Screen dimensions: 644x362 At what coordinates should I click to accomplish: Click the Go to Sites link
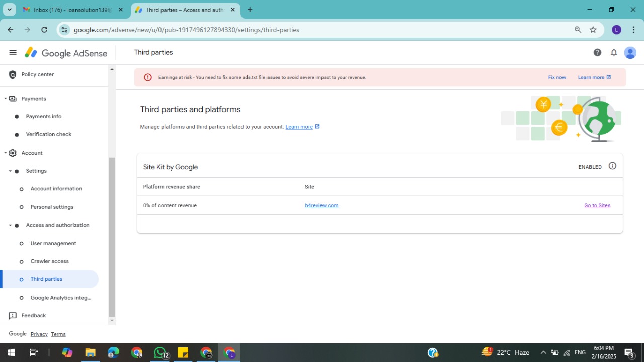coord(597,205)
